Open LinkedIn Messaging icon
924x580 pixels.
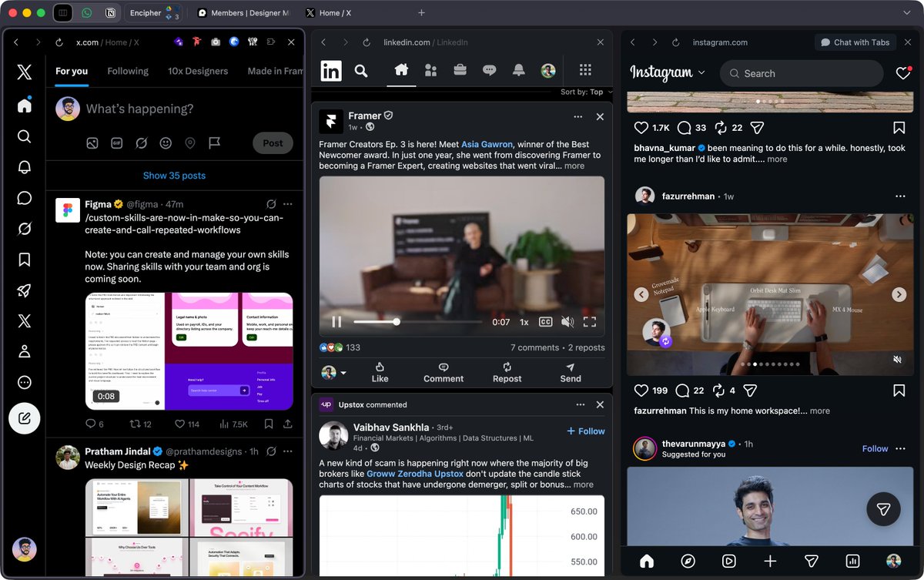(489, 71)
